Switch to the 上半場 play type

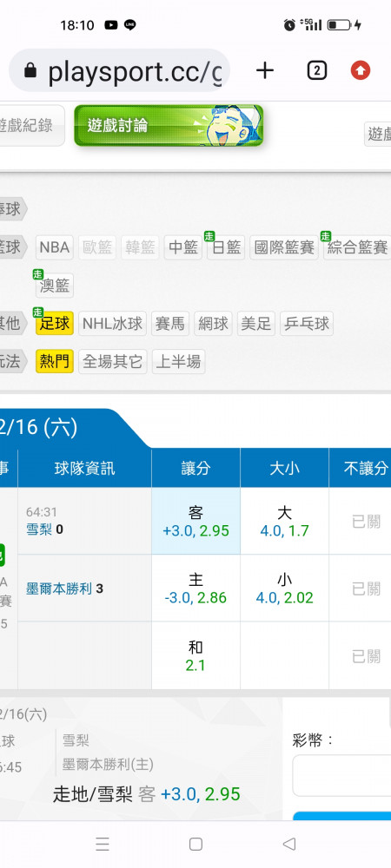tap(178, 361)
